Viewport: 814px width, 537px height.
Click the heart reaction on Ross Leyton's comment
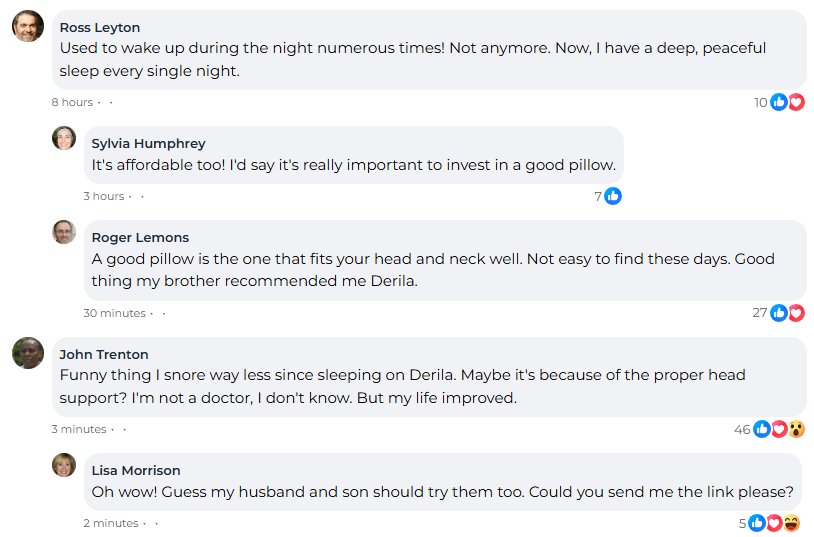click(x=796, y=102)
